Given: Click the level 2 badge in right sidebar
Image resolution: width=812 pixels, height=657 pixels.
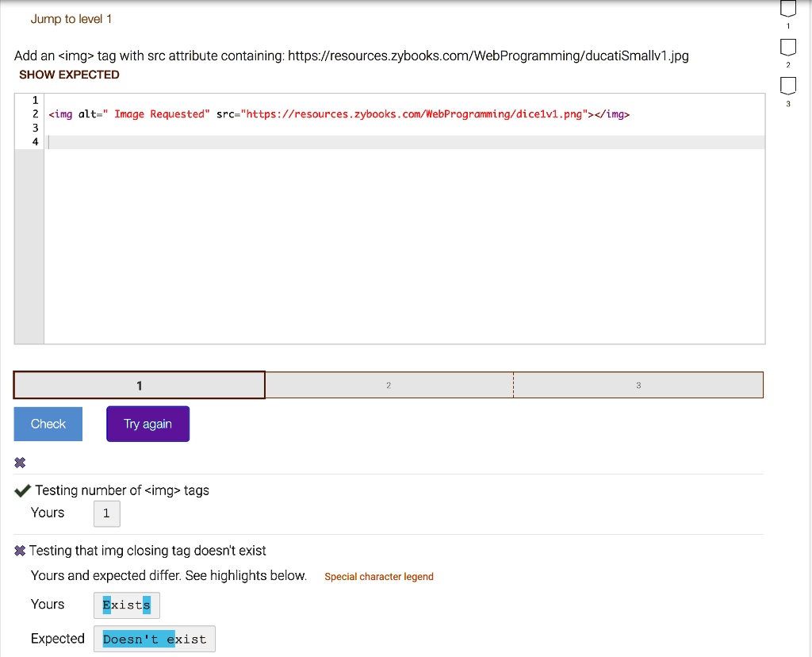Looking at the screenshot, I should click(x=787, y=48).
